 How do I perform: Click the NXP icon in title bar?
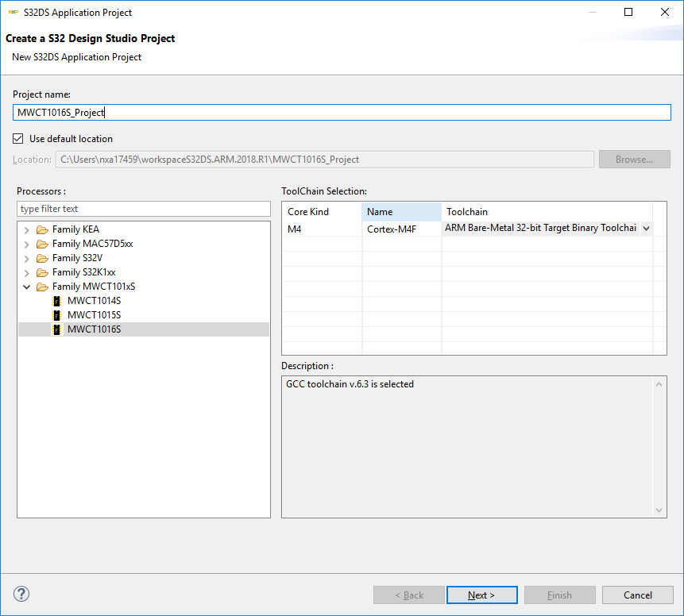click(14, 12)
